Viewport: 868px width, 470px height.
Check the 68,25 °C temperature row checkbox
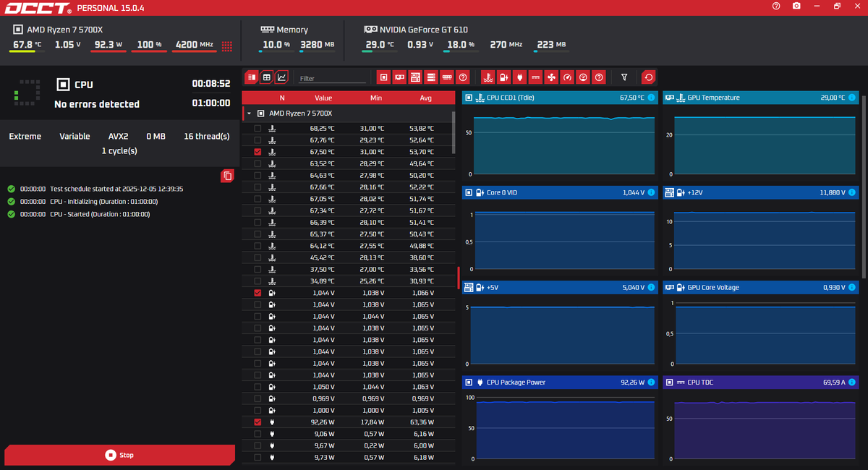tap(258, 128)
